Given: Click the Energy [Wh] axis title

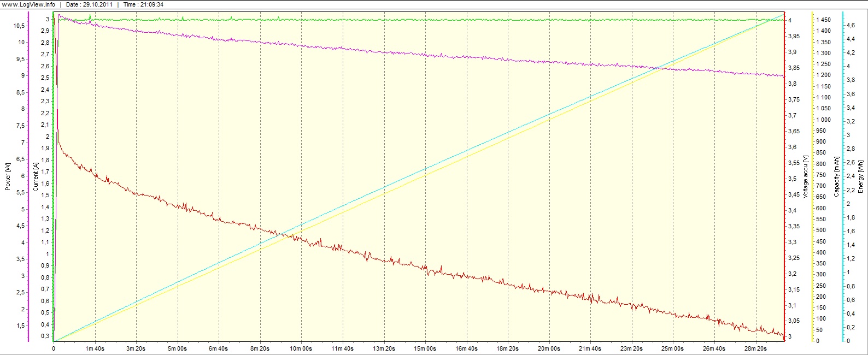Looking at the screenshot, I should pos(860,176).
